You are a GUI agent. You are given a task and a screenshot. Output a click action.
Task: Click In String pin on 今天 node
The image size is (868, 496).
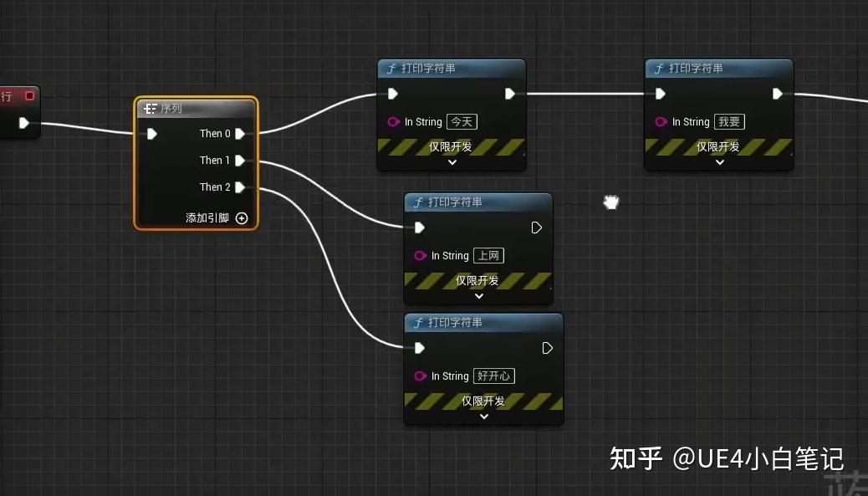393,122
